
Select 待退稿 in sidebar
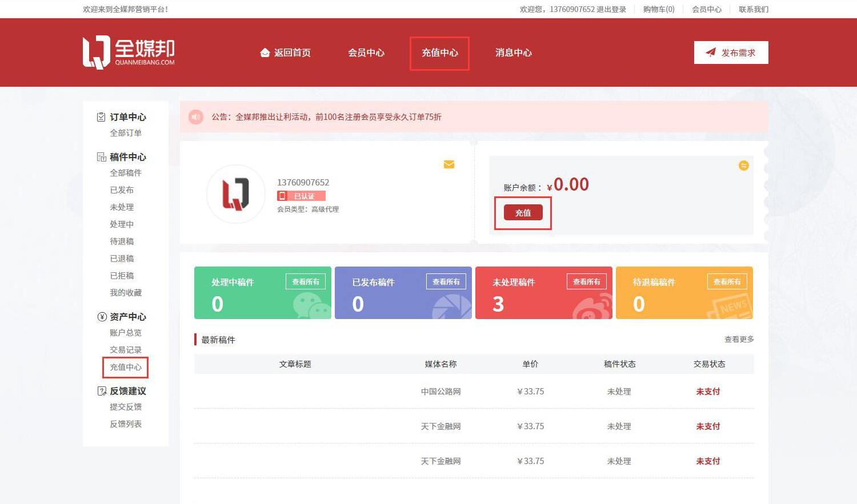(122, 241)
